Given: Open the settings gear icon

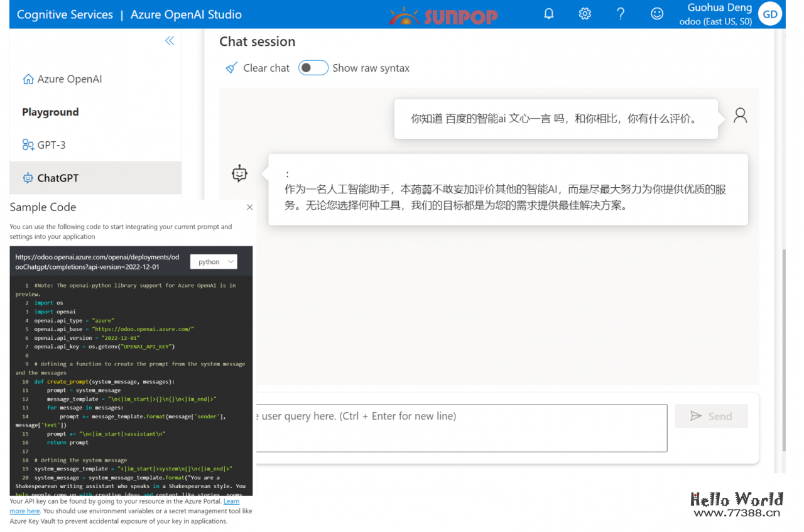Looking at the screenshot, I should click(585, 13).
